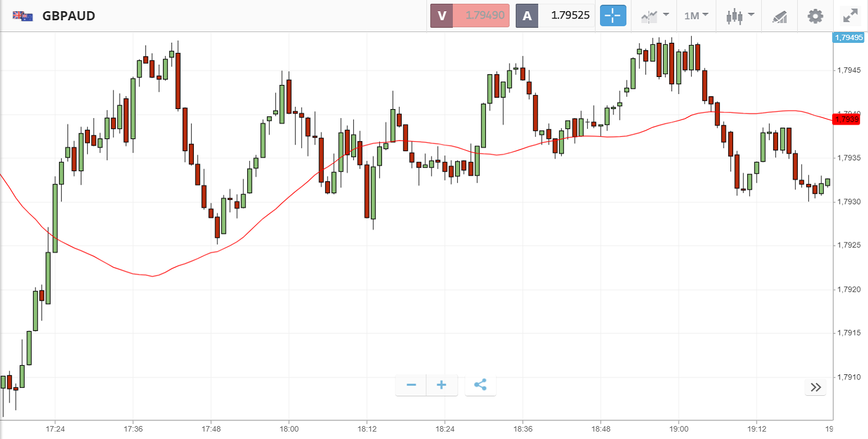Open chart settings gear
The image size is (868, 439).
pyautogui.click(x=815, y=16)
